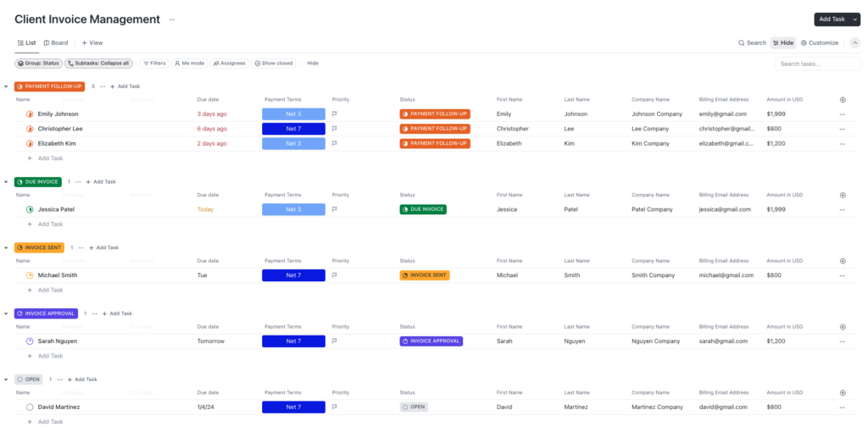Click the dark Add Task button
Viewport: 868px width, 438px height.
click(832, 19)
